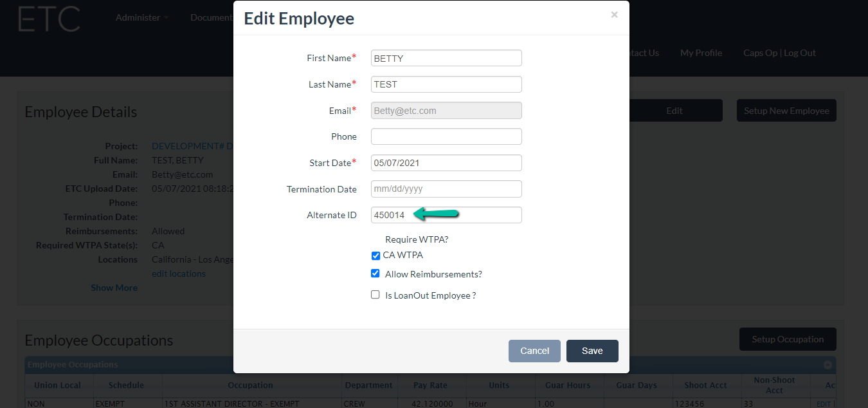Click Setup New Employee button
Image resolution: width=868 pixels, height=408 pixels.
coord(786,111)
